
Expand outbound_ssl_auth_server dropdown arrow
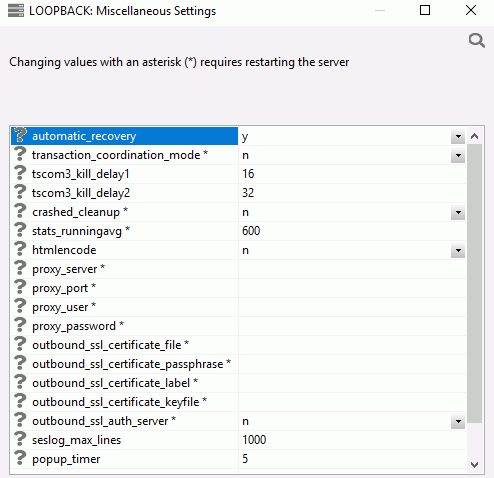tap(458, 421)
